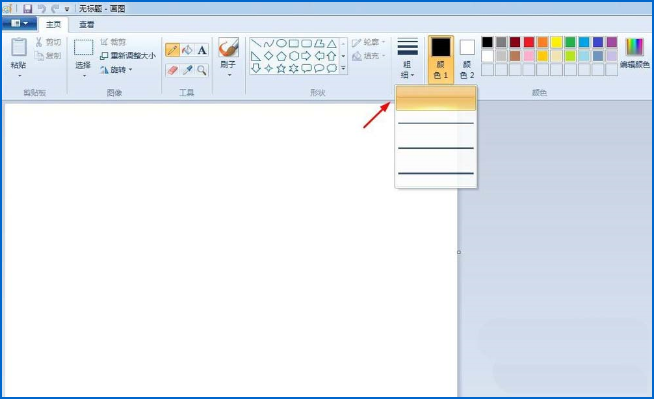Viewport: 654px width, 400px height.
Task: Activate the Color 1 button
Action: [x=440, y=59]
